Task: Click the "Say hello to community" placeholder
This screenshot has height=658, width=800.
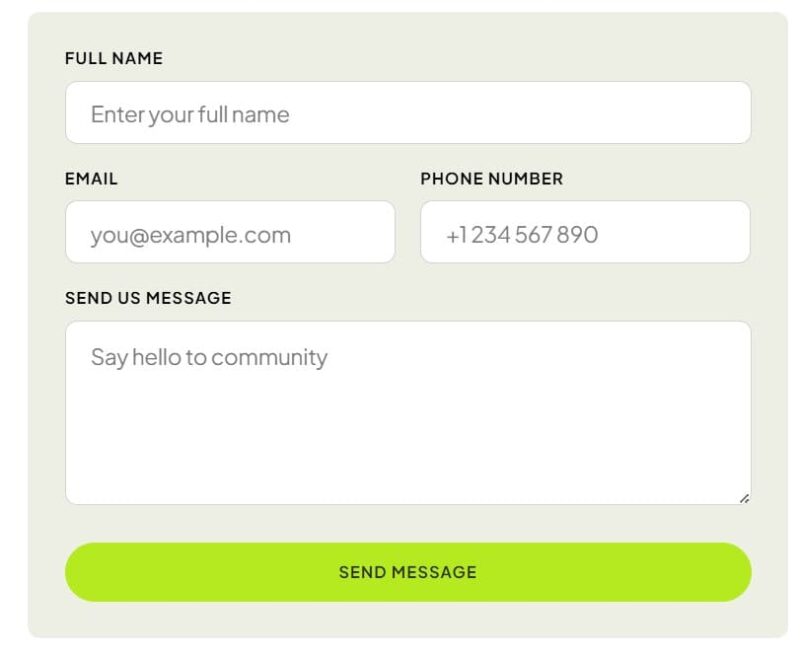Action: pos(209,357)
